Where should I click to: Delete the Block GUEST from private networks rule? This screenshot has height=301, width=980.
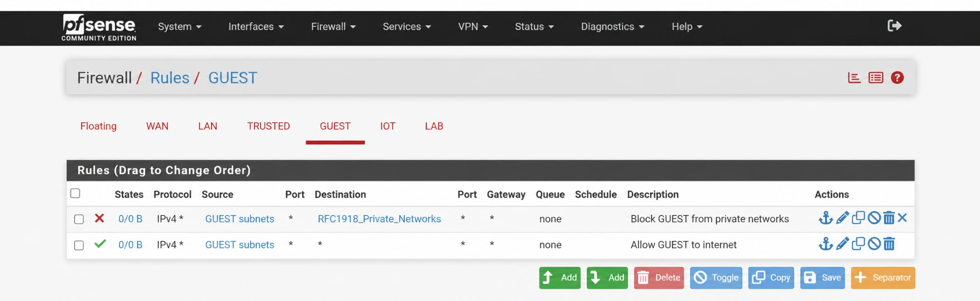[x=889, y=218]
